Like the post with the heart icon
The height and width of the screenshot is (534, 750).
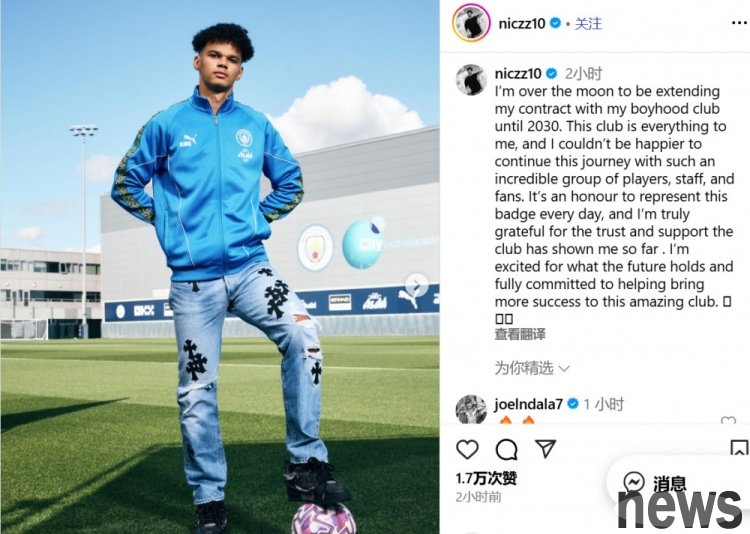[467, 450]
